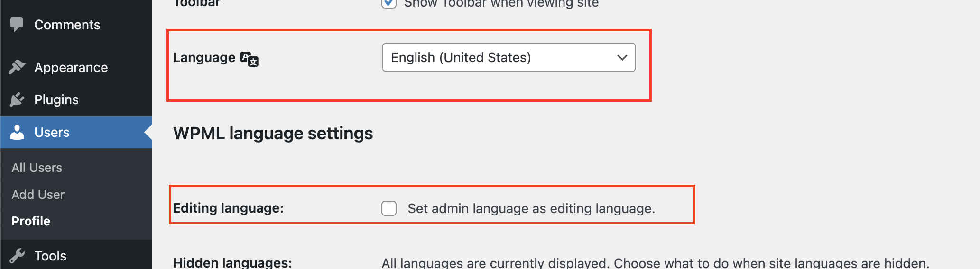The image size is (980, 269).
Task: Click the Tools wrench icon
Action: [x=17, y=256]
